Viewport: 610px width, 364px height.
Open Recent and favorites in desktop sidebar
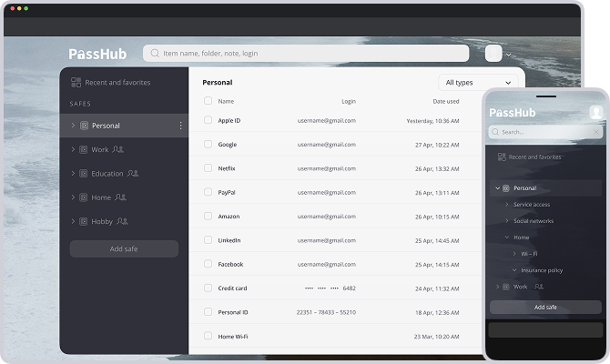(x=109, y=83)
